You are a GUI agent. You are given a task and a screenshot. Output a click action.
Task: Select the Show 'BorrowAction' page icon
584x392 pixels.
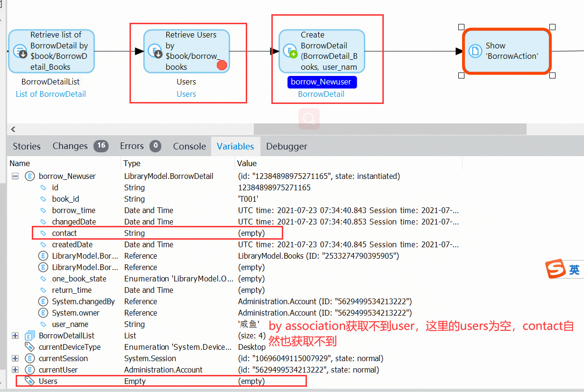click(x=475, y=51)
